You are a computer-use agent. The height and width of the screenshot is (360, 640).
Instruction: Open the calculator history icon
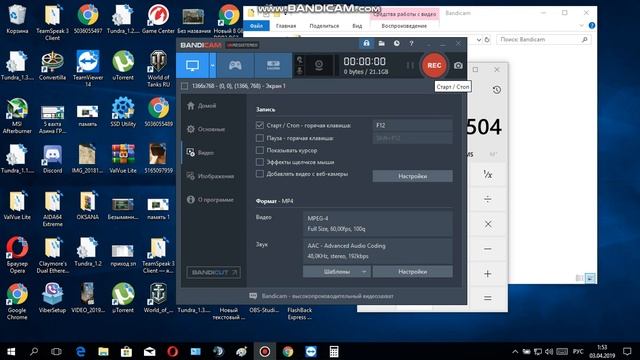(x=496, y=90)
